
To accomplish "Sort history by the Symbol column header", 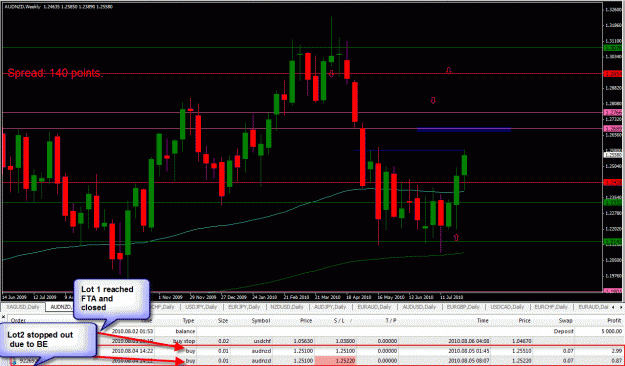I will 261,321.
